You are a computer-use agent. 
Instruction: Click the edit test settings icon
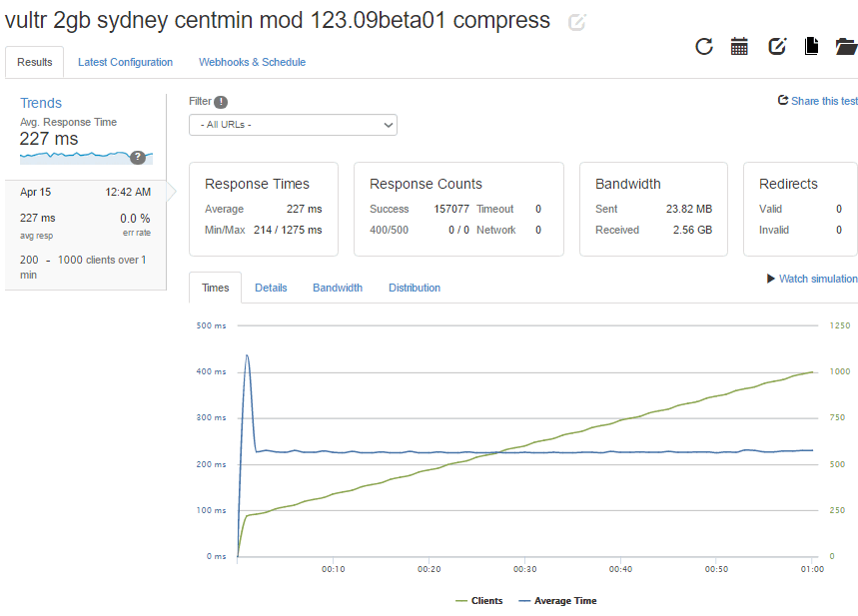click(777, 47)
